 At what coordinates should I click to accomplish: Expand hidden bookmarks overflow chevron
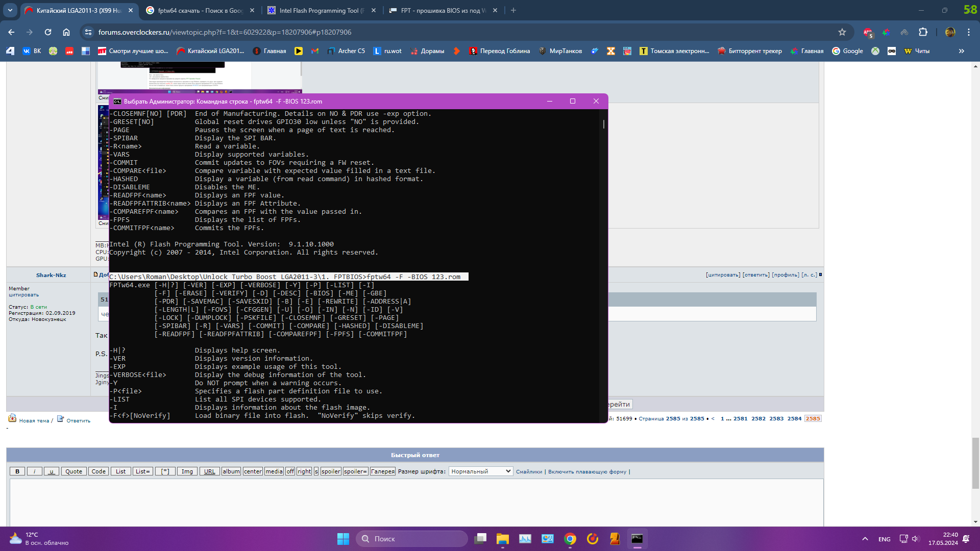[x=961, y=51]
